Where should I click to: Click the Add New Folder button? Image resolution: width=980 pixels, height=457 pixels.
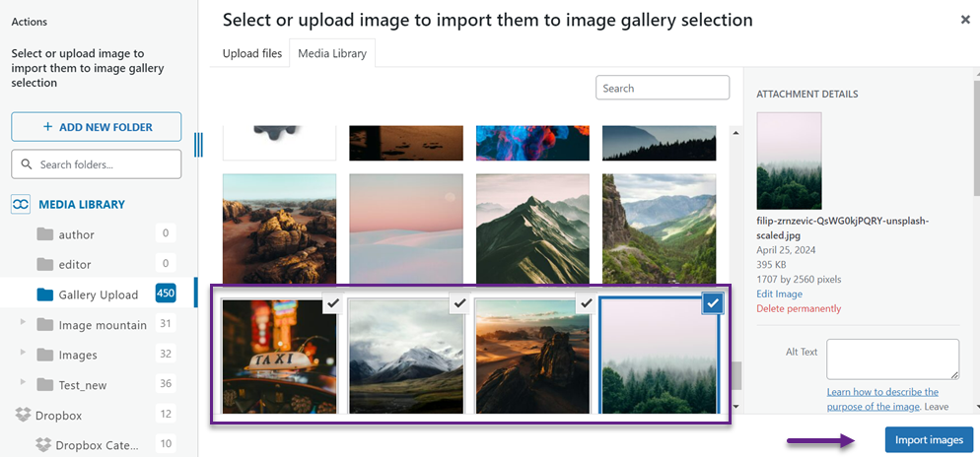click(x=97, y=127)
